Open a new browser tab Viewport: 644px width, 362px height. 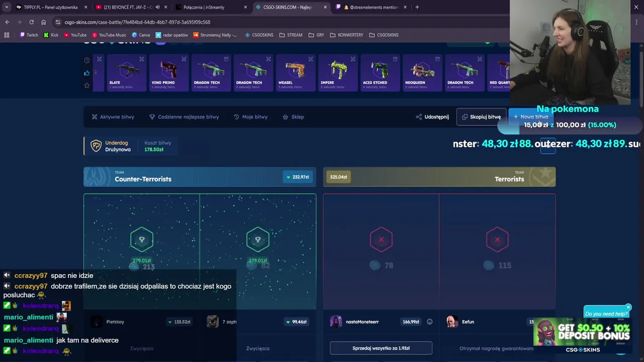tap(417, 7)
